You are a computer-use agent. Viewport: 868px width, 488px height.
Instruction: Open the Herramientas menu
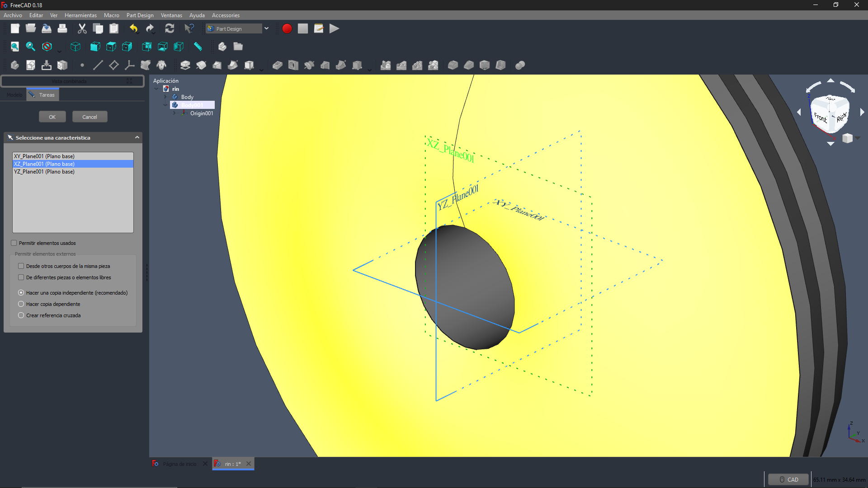(x=80, y=15)
